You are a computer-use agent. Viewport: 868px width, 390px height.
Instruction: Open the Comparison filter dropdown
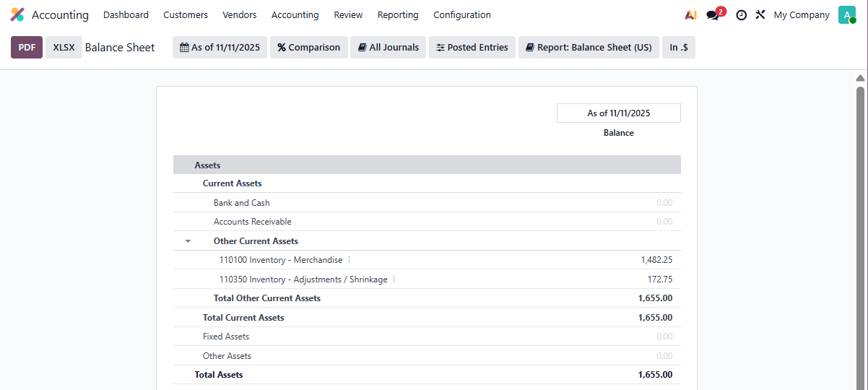pos(308,48)
